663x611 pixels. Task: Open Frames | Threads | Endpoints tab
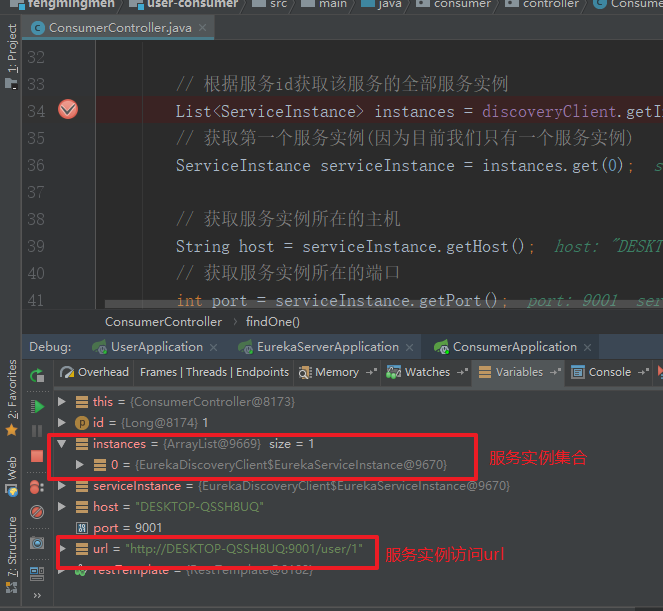pos(214,372)
